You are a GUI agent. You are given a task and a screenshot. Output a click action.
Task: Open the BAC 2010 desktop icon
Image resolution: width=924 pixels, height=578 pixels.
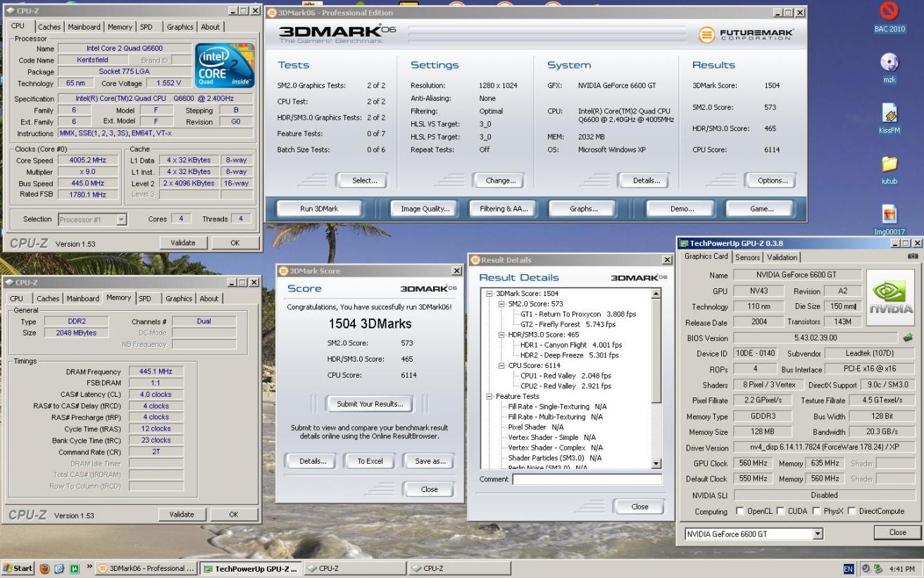tap(890, 16)
